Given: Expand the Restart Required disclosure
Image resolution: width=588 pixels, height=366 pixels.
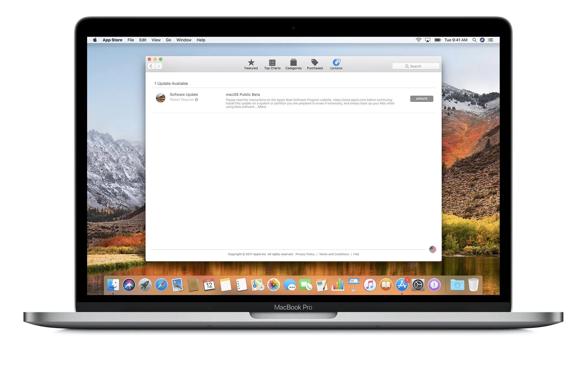Looking at the screenshot, I should 196,99.
